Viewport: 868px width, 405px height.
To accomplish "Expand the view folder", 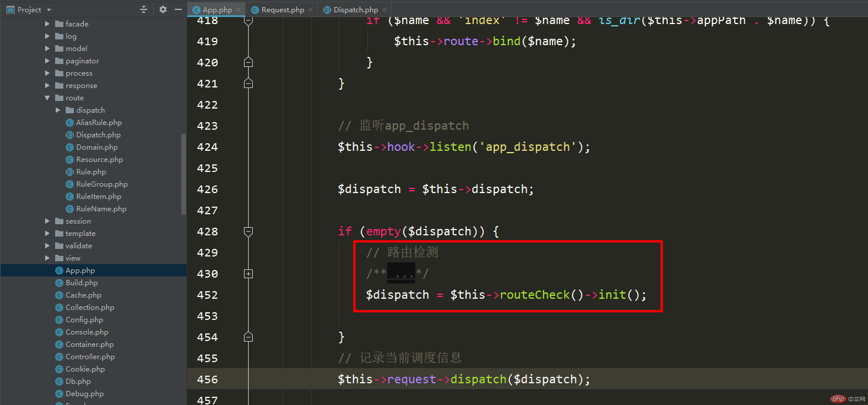I will [x=48, y=258].
